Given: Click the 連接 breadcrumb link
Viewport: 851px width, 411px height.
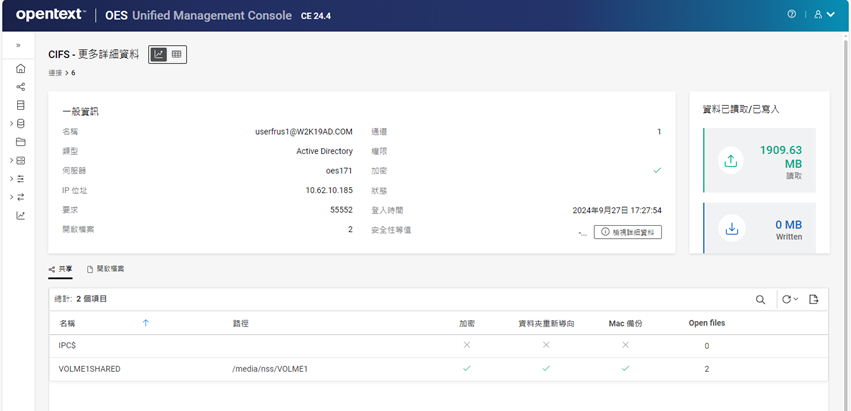Looking at the screenshot, I should (x=56, y=73).
